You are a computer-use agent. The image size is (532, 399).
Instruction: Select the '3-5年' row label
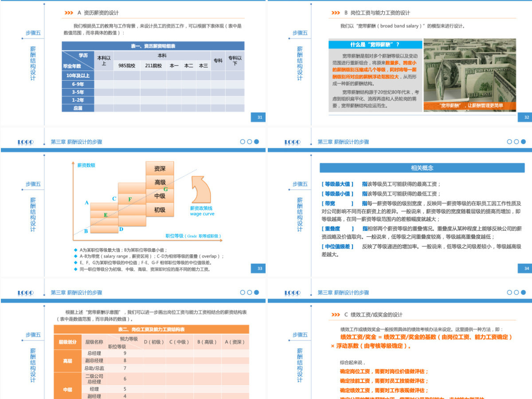(78, 92)
